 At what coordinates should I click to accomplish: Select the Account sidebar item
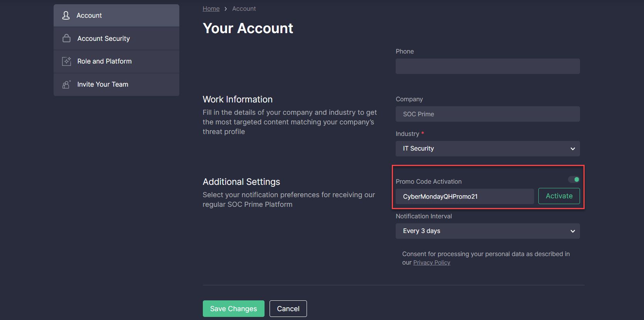point(116,15)
